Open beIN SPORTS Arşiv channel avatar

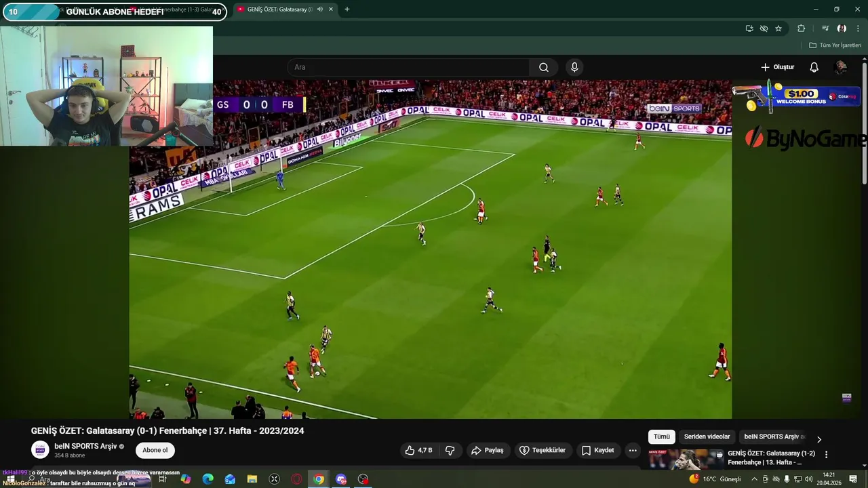(x=41, y=449)
